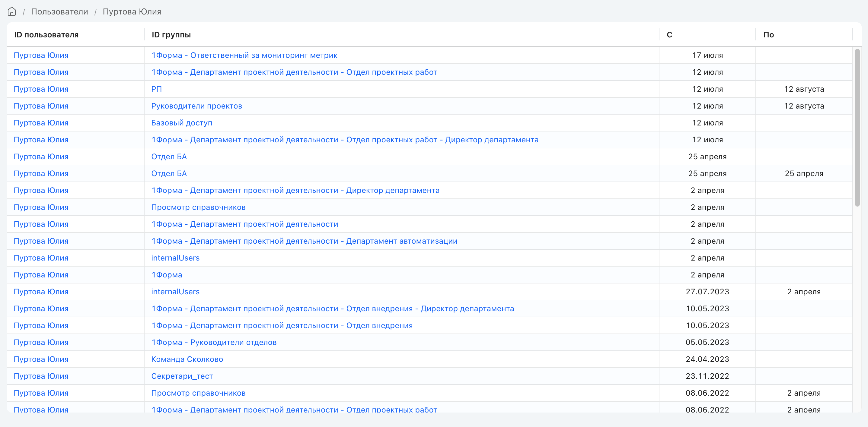Open the Секретари_тест group
Image resolution: width=868 pixels, height=427 pixels.
(182, 376)
